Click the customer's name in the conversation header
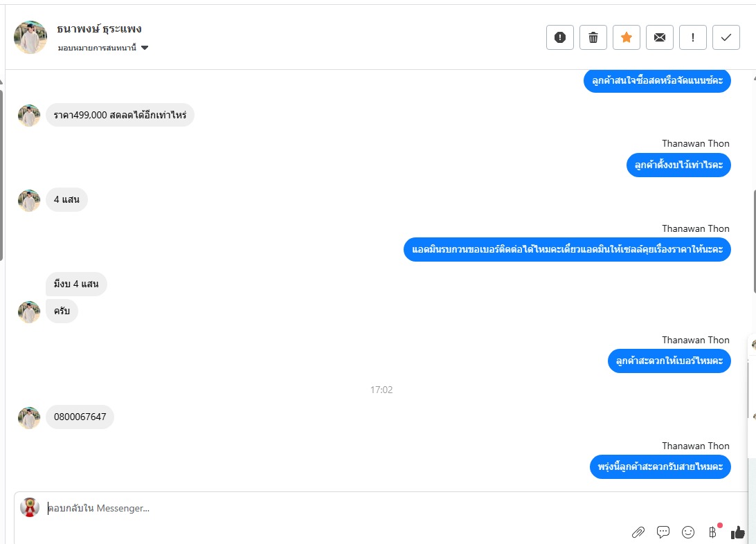 [x=99, y=29]
